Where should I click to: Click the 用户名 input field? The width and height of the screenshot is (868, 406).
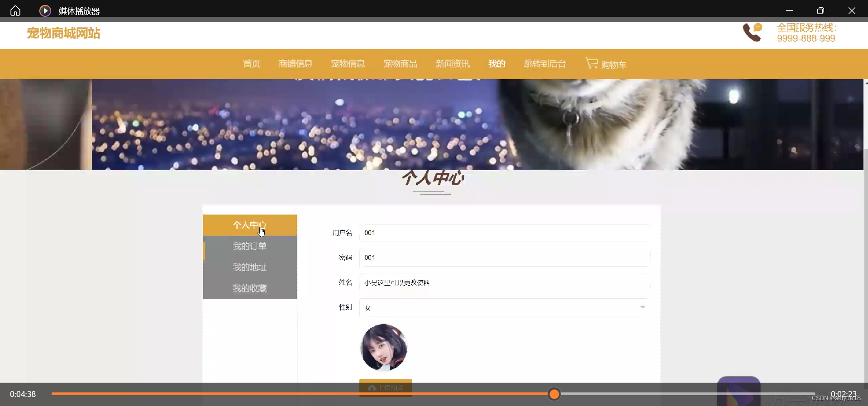point(505,233)
